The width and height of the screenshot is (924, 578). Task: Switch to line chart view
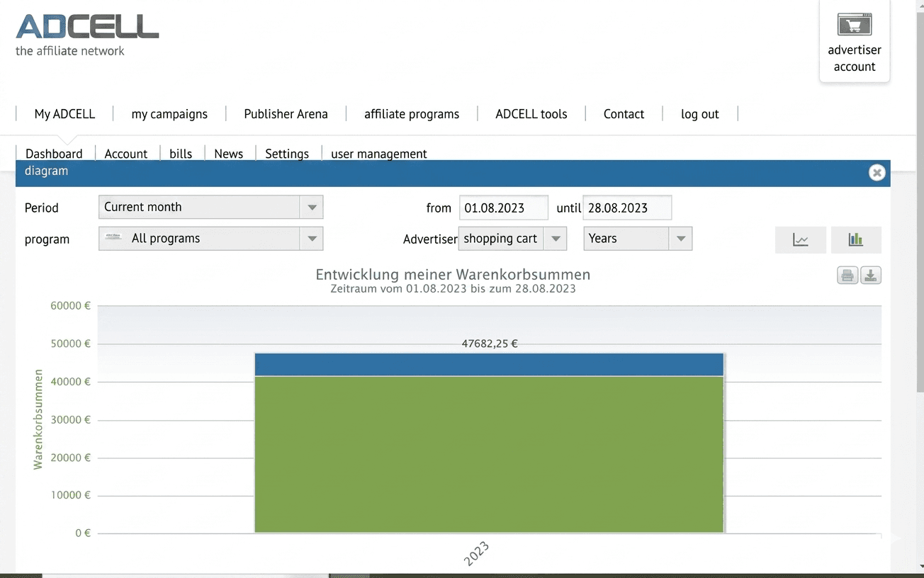801,239
